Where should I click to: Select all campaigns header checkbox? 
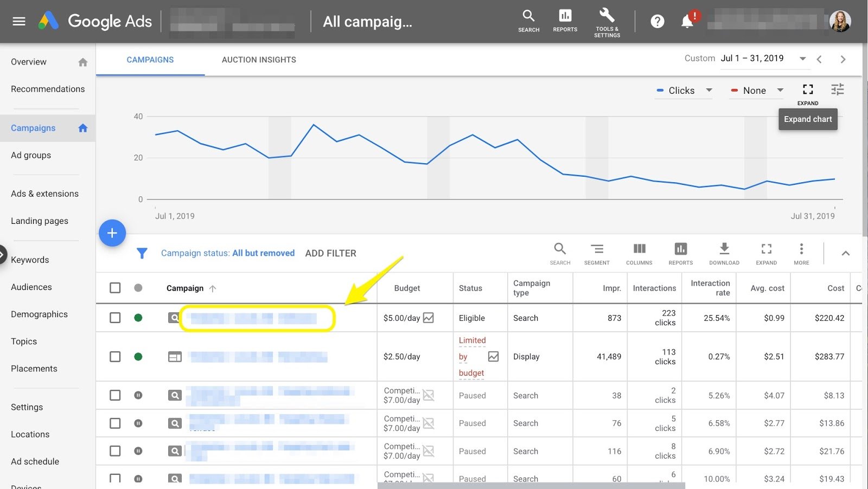115,288
